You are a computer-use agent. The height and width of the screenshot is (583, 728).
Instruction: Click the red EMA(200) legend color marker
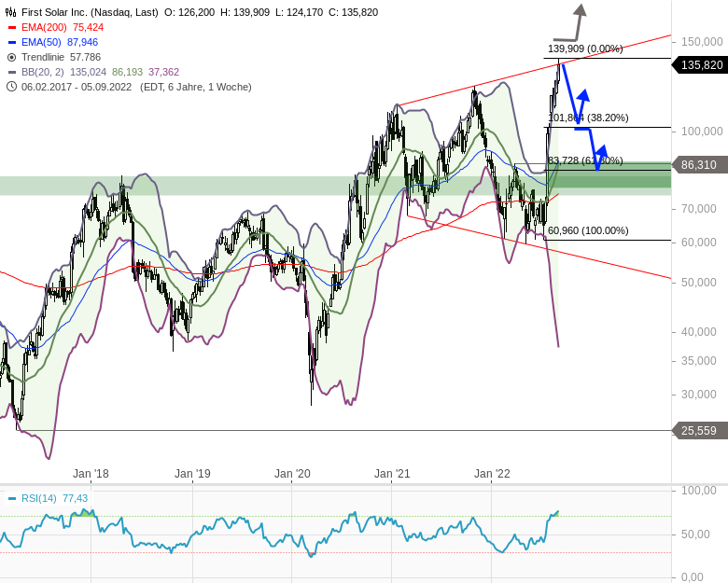[x=12, y=27]
